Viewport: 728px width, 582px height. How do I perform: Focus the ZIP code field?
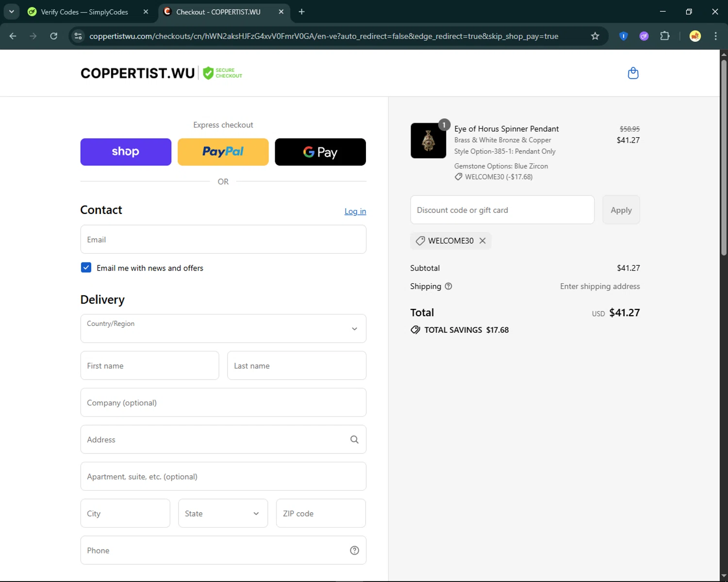pos(321,513)
